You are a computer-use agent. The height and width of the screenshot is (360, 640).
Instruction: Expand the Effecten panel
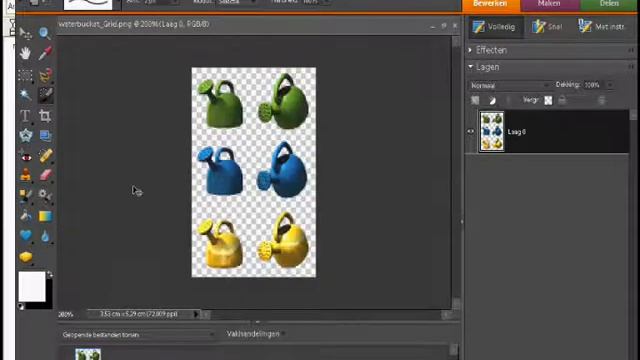coord(470,50)
